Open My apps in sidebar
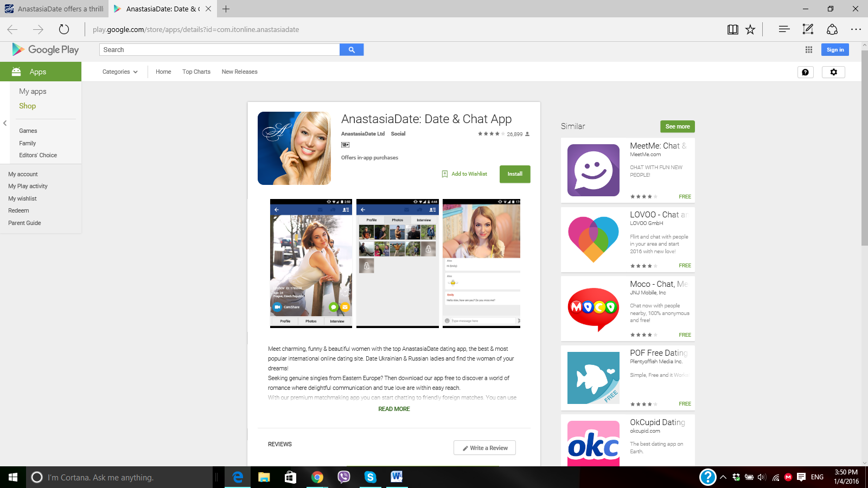 33,91
